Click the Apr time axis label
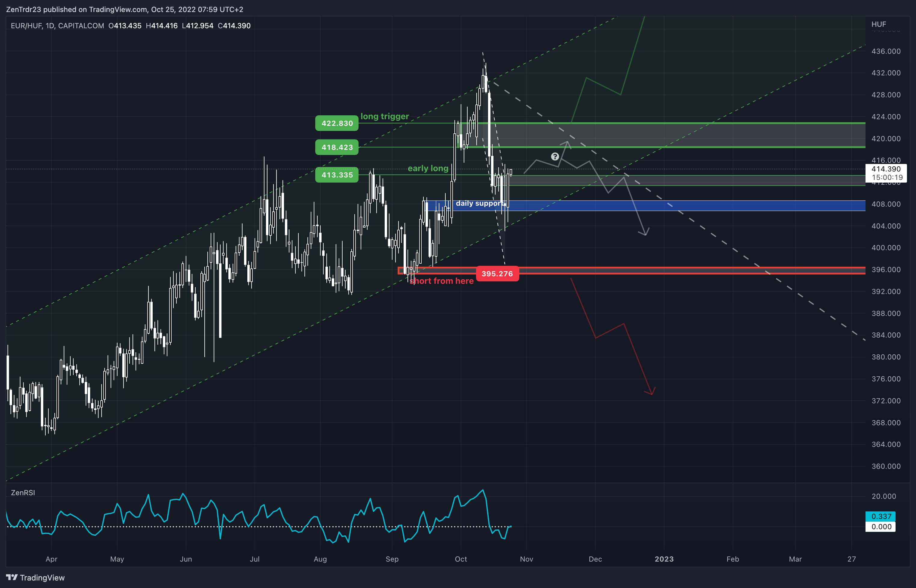 click(51, 559)
